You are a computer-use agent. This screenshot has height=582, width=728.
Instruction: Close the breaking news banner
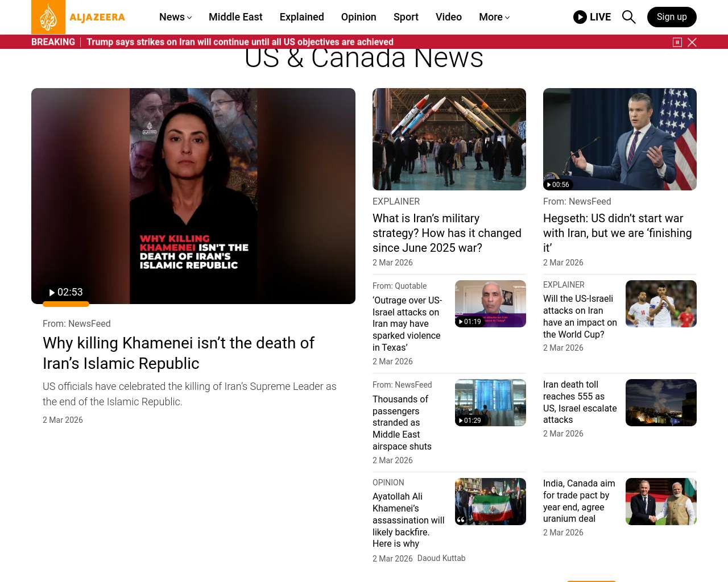(x=692, y=42)
